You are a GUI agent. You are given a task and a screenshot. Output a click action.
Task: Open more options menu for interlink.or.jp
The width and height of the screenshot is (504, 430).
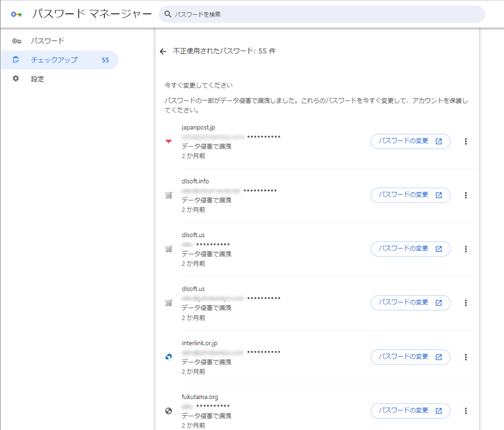tap(466, 357)
